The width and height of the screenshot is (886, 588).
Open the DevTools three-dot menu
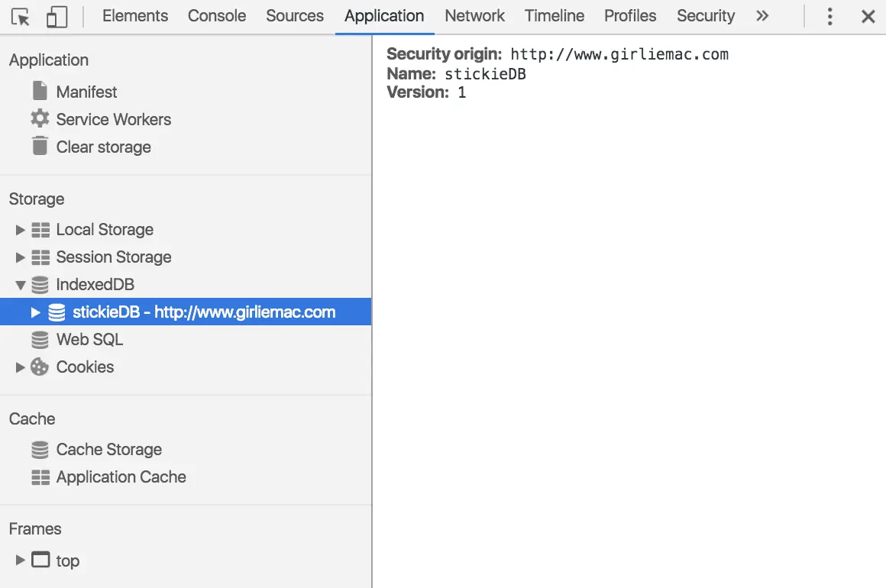click(x=829, y=16)
